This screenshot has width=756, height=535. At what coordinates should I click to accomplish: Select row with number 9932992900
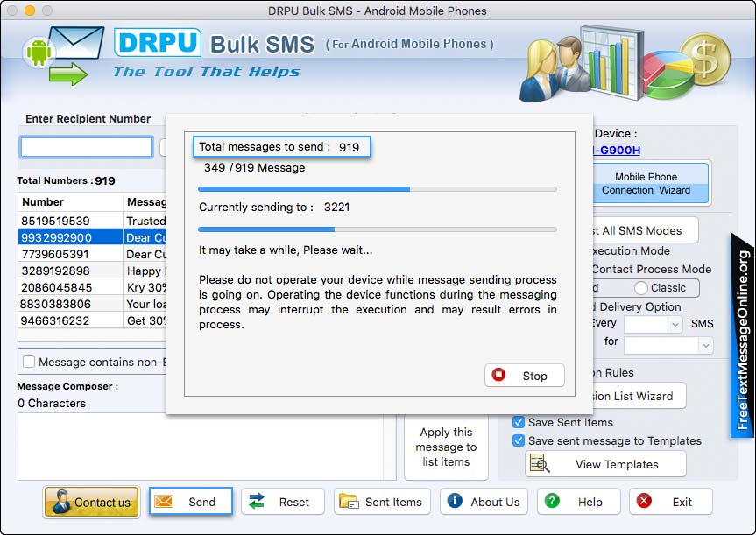pyautogui.click(x=92, y=237)
